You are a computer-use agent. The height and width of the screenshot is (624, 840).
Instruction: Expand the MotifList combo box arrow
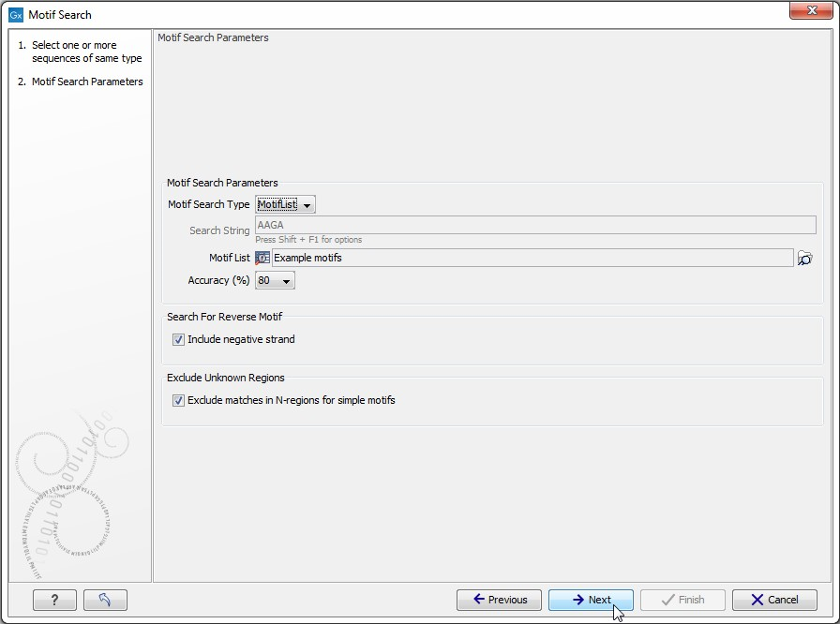[x=308, y=204]
